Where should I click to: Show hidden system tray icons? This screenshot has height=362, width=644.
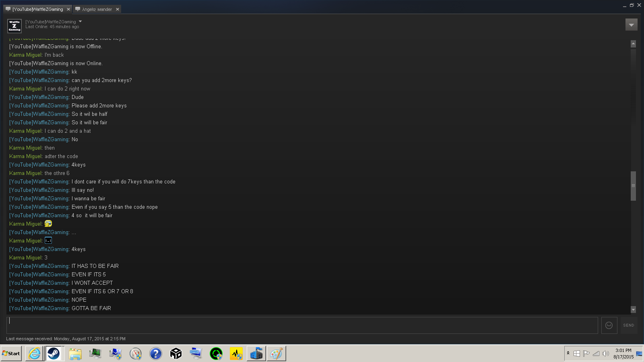(x=568, y=353)
